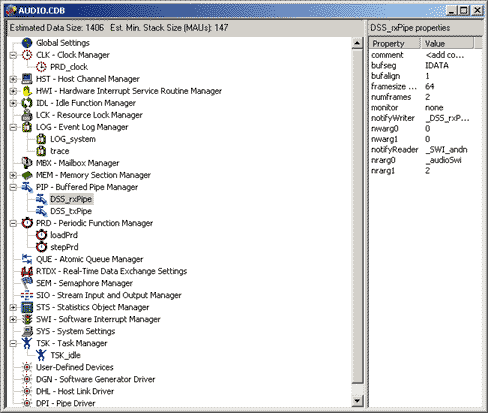
Task: Select the loadPrd stopwatch icon
Action: 41,235
